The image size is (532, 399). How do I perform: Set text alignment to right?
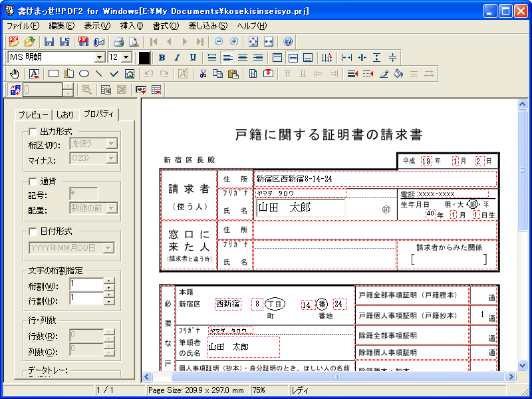258,58
